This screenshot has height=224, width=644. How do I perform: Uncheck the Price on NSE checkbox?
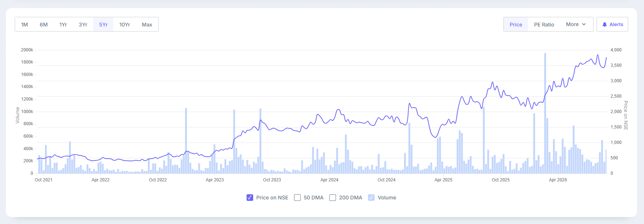(250, 198)
